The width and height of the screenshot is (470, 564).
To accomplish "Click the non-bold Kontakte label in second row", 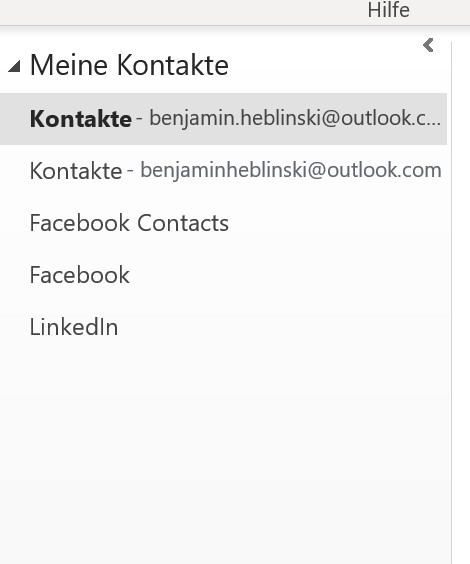I will [x=76, y=171].
